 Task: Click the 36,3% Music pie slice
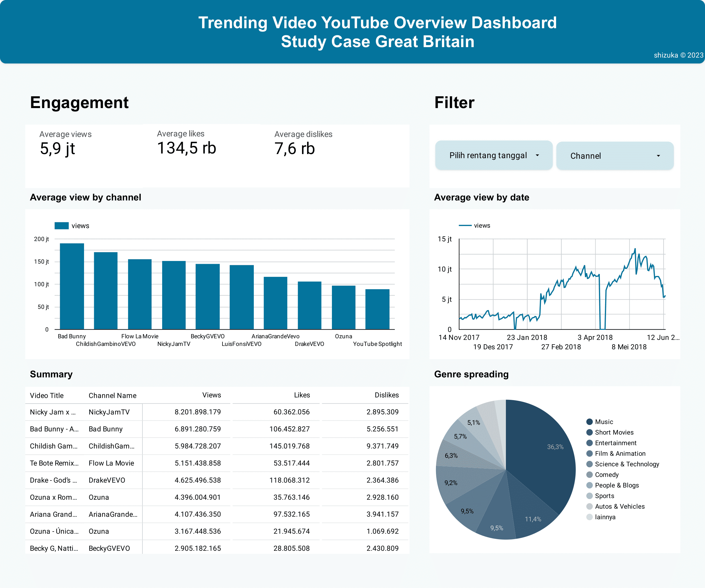[544, 453]
